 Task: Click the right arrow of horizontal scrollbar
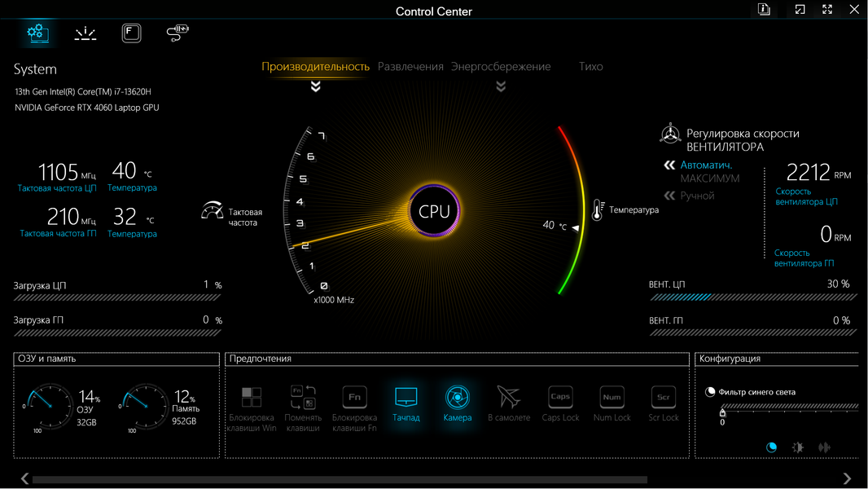tap(847, 478)
